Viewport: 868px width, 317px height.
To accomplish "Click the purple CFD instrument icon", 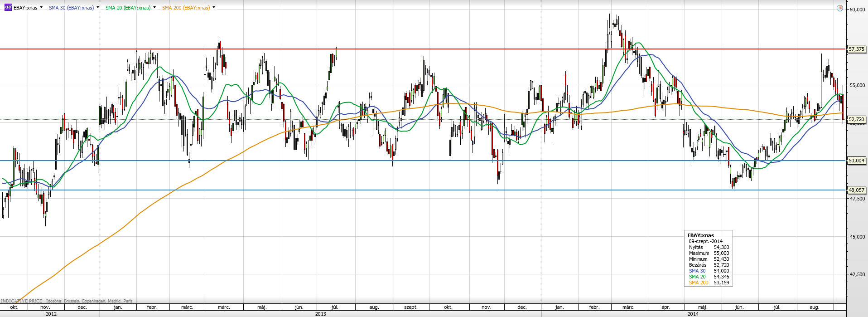I will (x=8, y=7).
